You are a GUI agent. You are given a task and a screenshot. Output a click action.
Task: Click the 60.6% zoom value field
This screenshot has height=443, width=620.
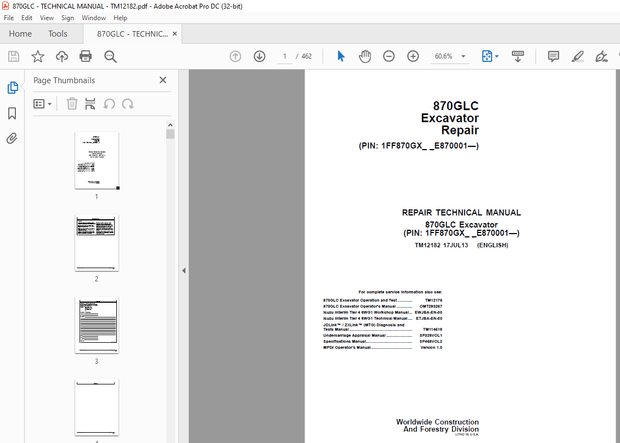444,57
